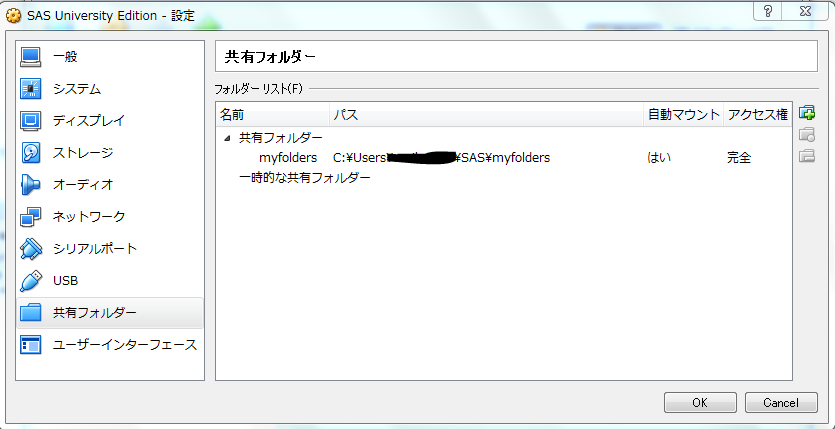Click the SAS University Edition gear title icon

point(13,16)
